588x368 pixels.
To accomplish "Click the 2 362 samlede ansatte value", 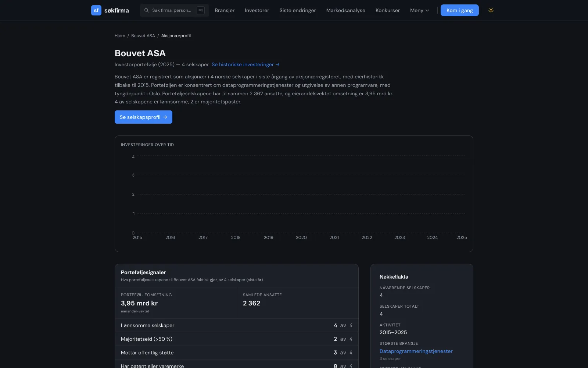I will coord(251,303).
